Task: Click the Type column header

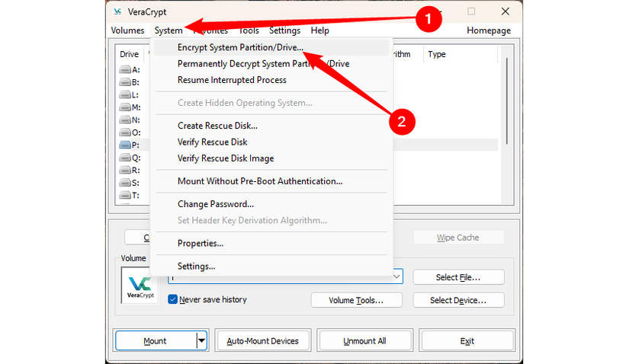Action: coord(437,54)
